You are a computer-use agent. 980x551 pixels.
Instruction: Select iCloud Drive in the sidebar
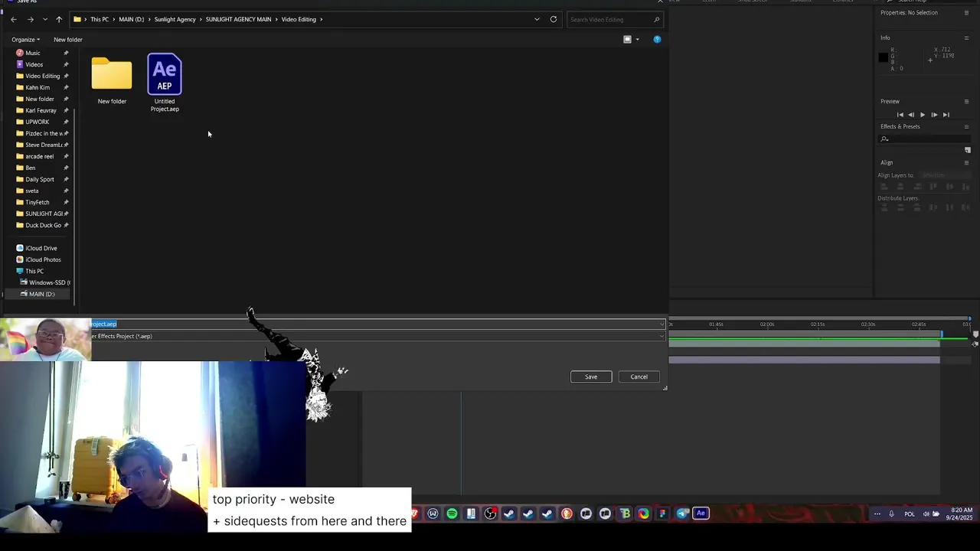pos(41,248)
